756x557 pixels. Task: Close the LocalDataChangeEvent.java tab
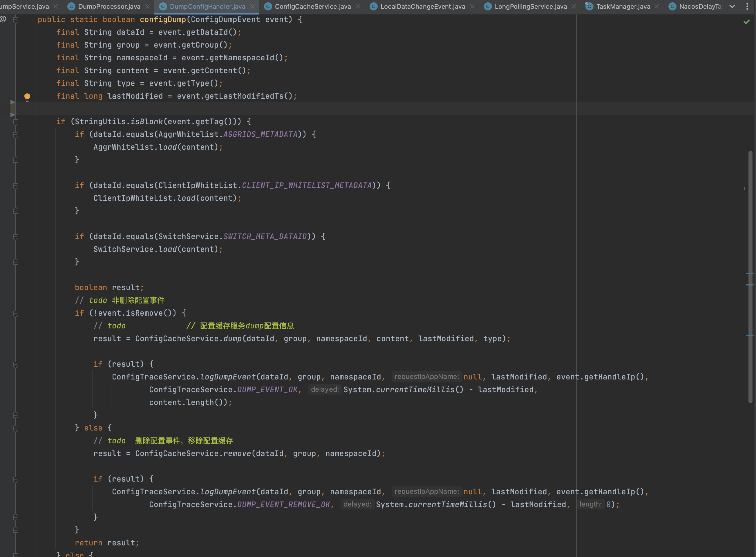[472, 6]
